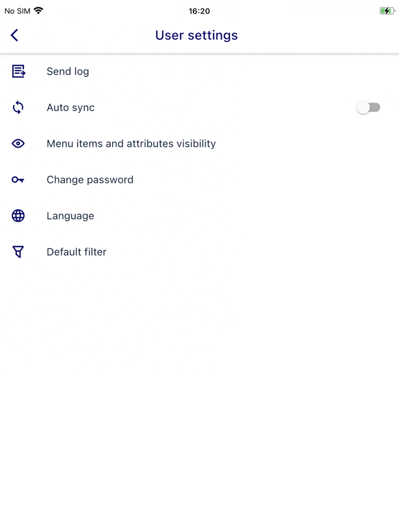Click the Wi-Fi icon in status bar
Screen dimensions: 399x532
pyautogui.click(x=38, y=10)
